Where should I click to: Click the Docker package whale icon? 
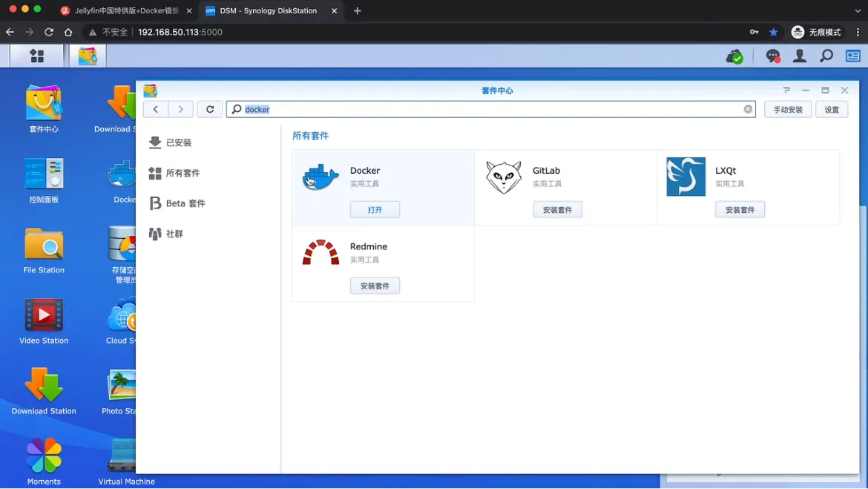[320, 177]
